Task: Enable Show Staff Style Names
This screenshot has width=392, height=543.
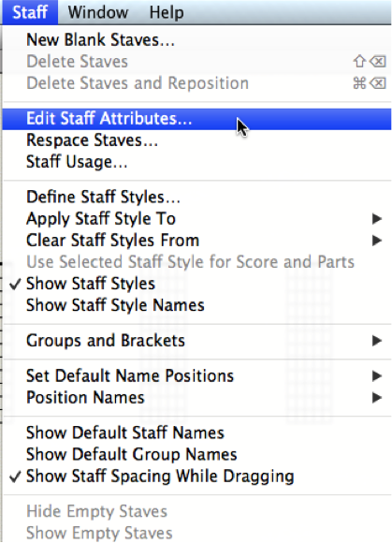Action: click(x=196, y=305)
